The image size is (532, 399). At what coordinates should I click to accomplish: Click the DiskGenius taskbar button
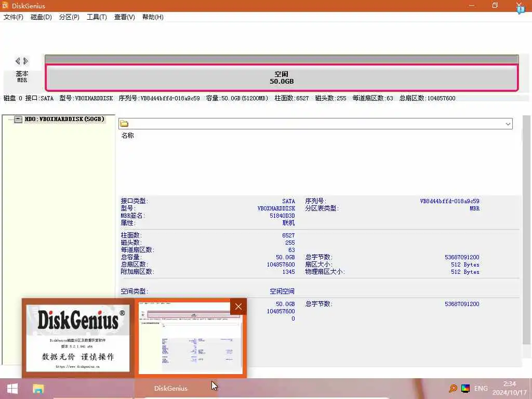pyautogui.click(x=170, y=389)
